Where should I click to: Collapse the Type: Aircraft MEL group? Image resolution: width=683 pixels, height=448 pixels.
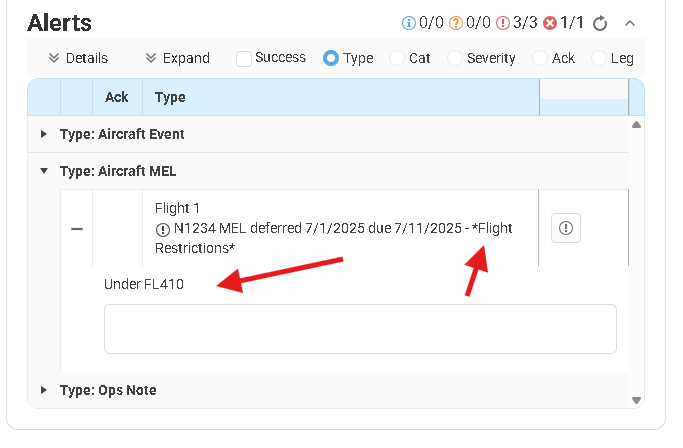43,171
